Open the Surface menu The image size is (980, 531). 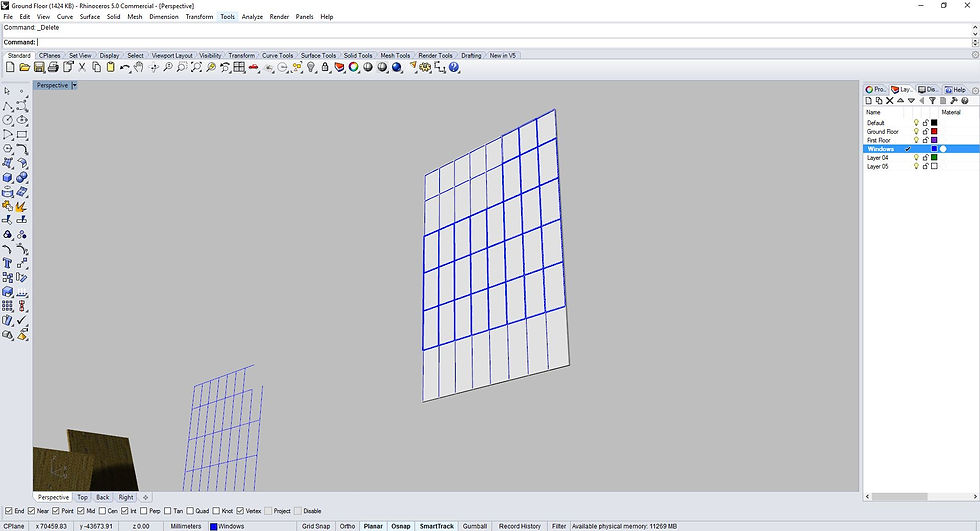point(90,17)
